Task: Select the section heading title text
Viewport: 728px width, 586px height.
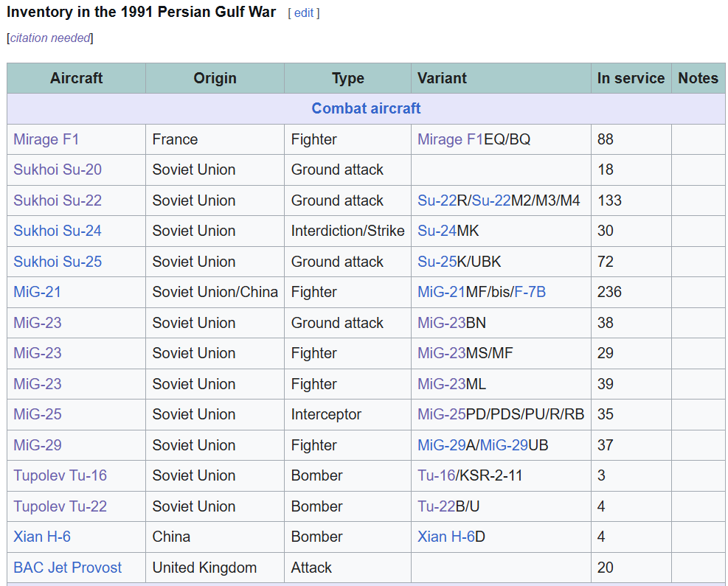Action: click(x=141, y=12)
